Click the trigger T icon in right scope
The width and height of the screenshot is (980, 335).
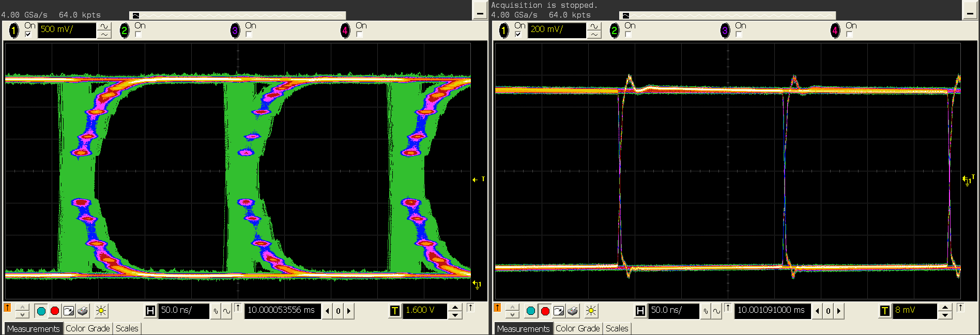(884, 311)
